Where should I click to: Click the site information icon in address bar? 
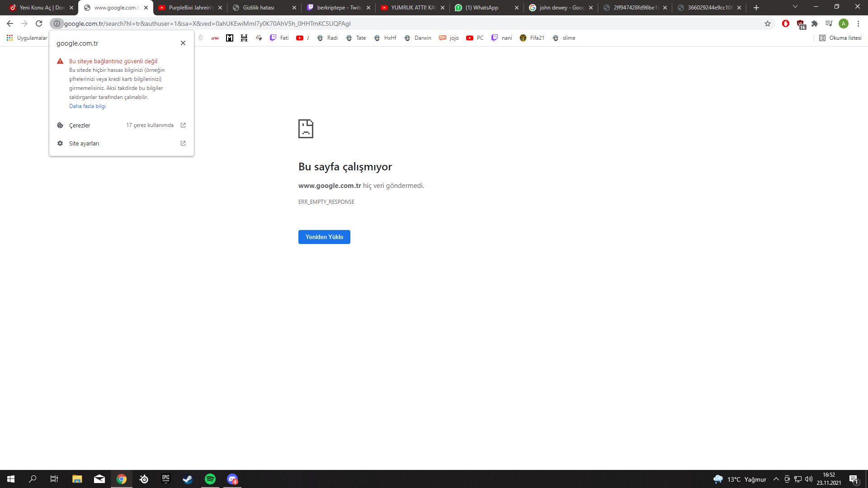tap(57, 23)
